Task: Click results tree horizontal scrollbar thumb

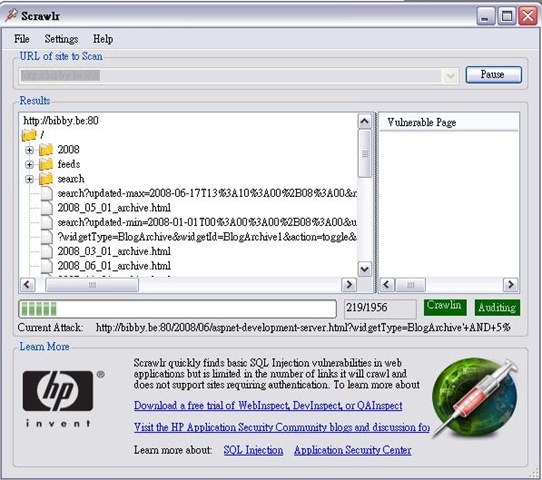Action: [92, 285]
